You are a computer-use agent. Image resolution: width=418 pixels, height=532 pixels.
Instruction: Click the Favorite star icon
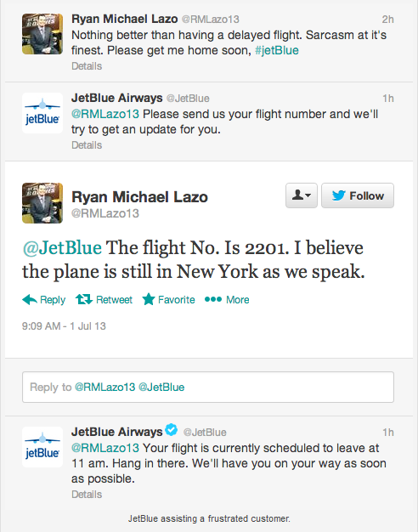click(149, 300)
